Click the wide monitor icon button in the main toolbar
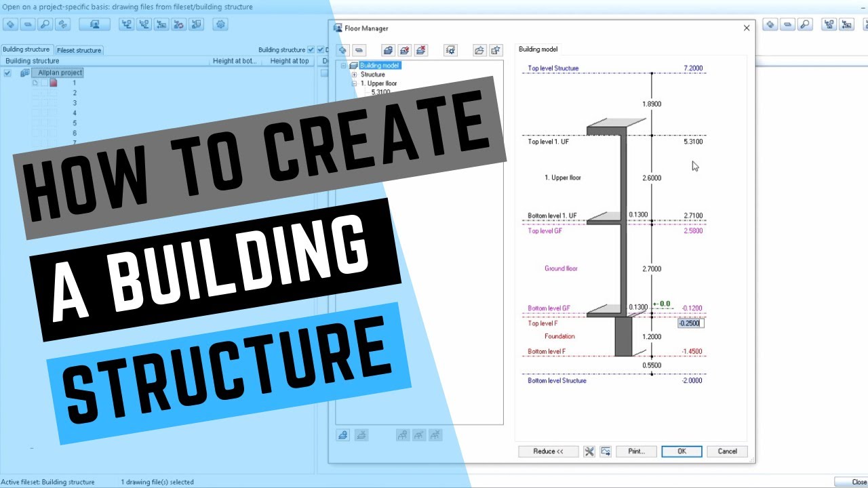This screenshot has width=868, height=488. 95,24
